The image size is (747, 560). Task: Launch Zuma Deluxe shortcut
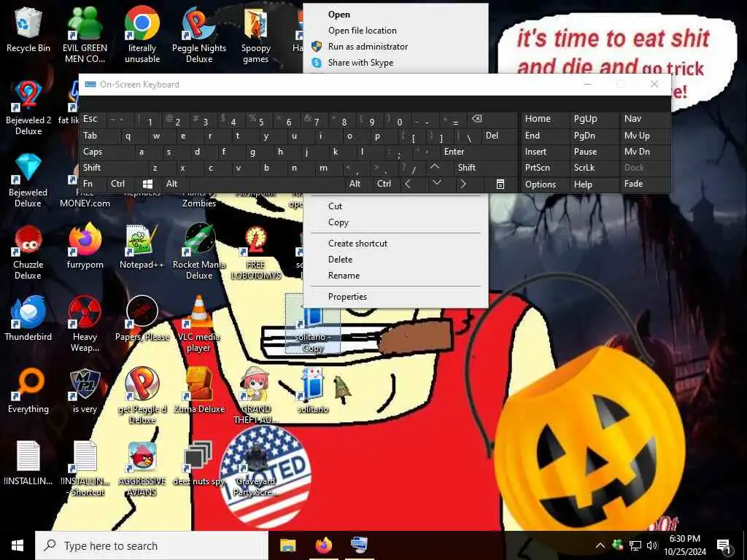point(199,391)
